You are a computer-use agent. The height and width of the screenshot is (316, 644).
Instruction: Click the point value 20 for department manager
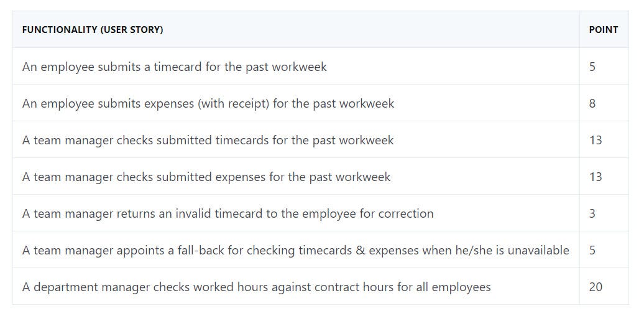click(596, 287)
